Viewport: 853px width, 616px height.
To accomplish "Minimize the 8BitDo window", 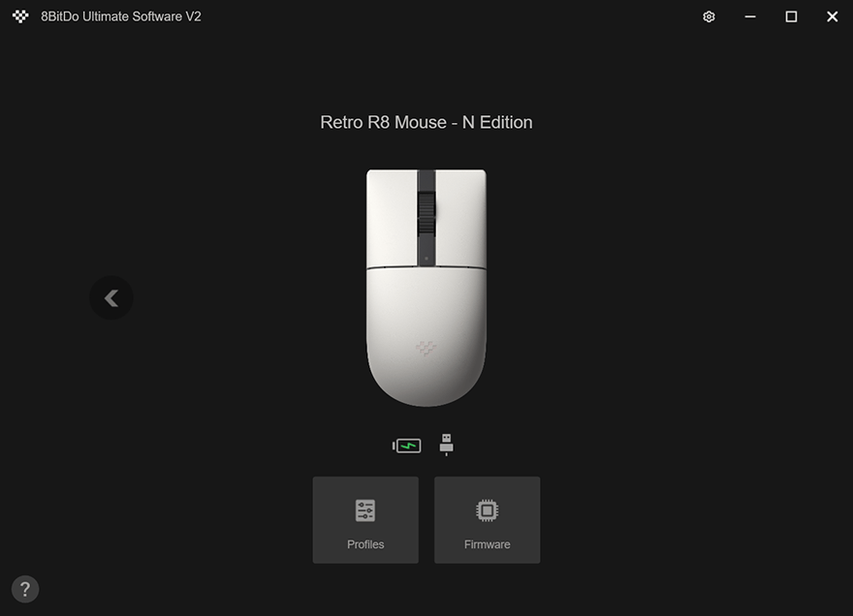I will [750, 16].
